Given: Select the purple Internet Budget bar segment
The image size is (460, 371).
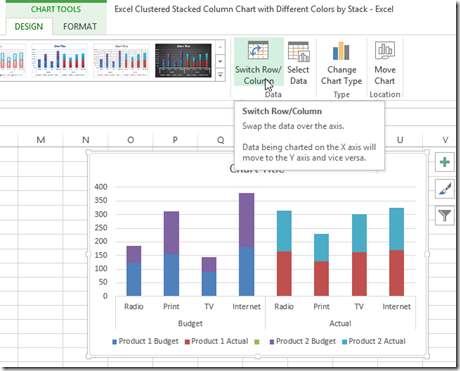Looking at the screenshot, I should [x=247, y=220].
